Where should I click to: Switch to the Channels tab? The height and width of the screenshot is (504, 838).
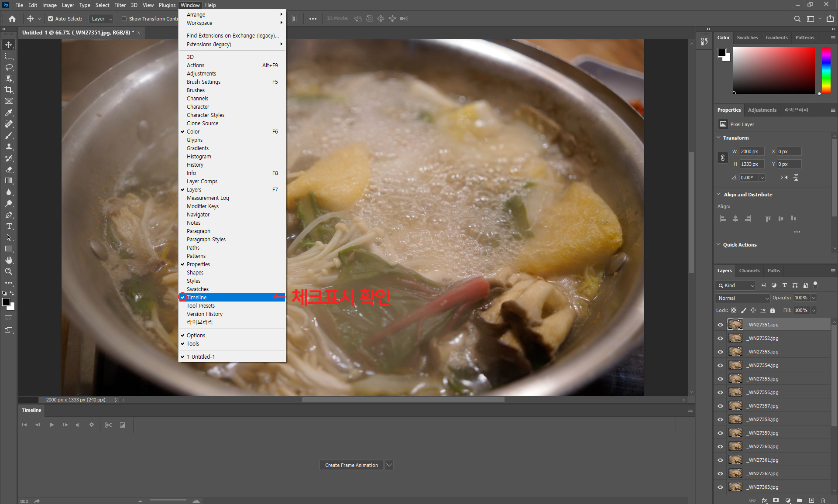click(749, 271)
